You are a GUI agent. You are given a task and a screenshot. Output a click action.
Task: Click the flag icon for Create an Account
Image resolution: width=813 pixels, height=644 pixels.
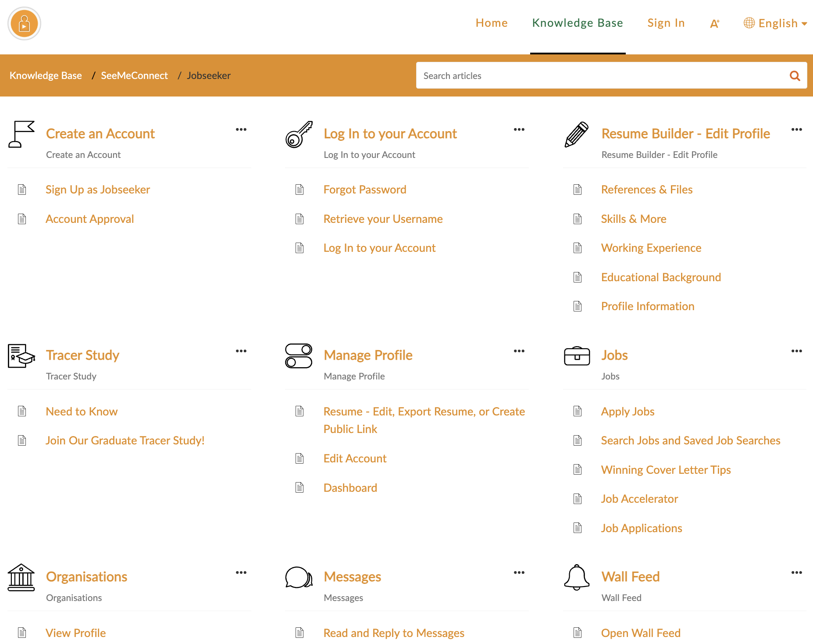[21, 134]
